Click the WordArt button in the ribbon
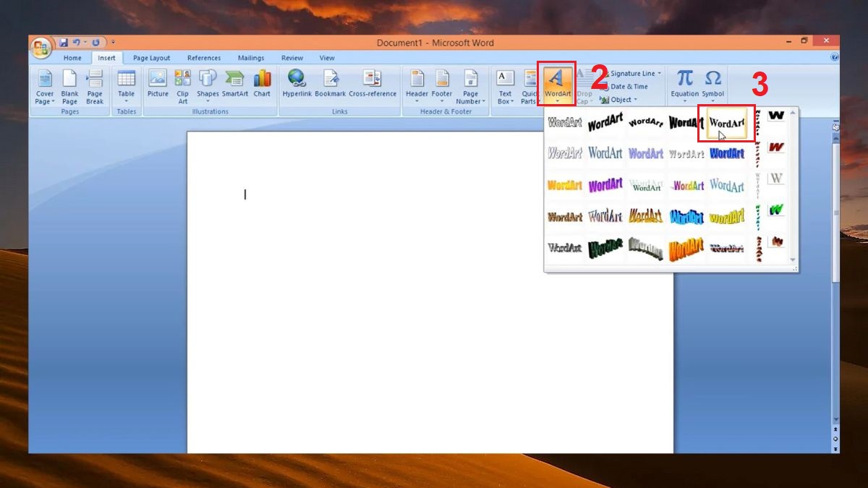Screen dimensions: 868x488 coord(557,85)
